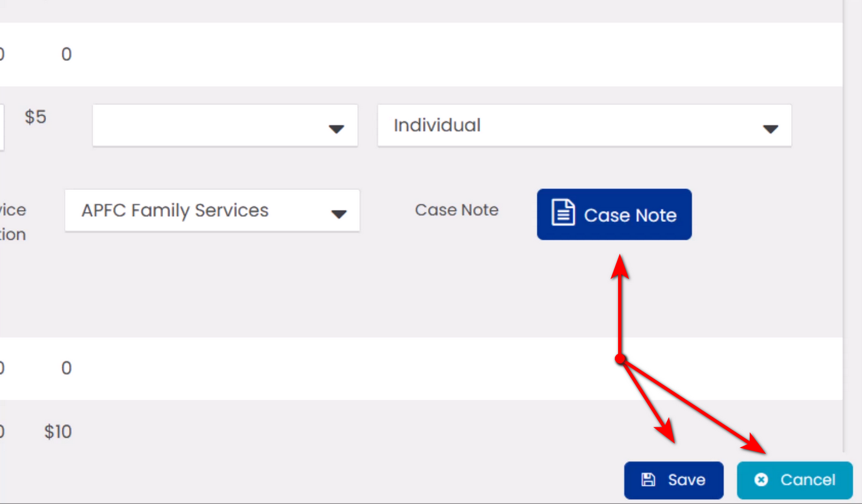Screen dimensions: 862x504
Task: Click the floppy disk icon on Save
Action: [648, 480]
